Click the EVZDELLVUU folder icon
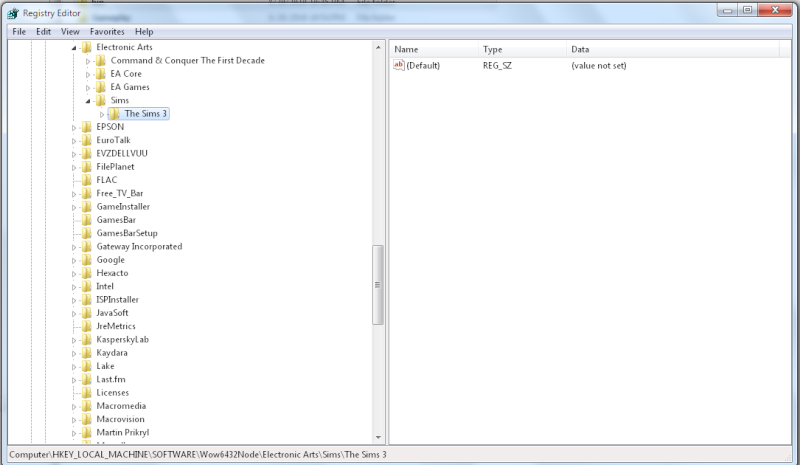Image resolution: width=800 pixels, height=465 pixels. click(x=87, y=153)
